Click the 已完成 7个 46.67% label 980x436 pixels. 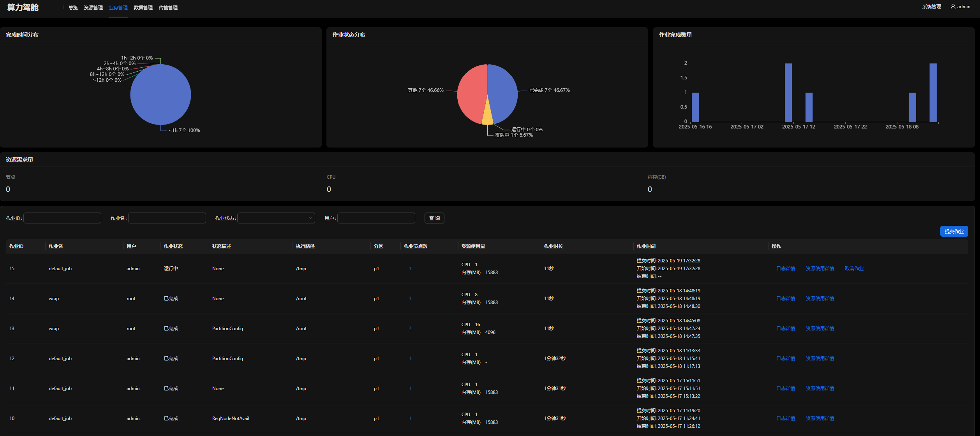[549, 90]
